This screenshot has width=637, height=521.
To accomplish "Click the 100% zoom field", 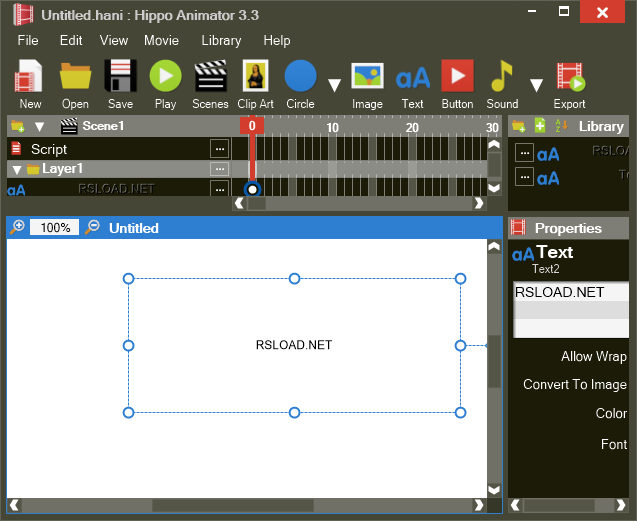I will 54,227.
